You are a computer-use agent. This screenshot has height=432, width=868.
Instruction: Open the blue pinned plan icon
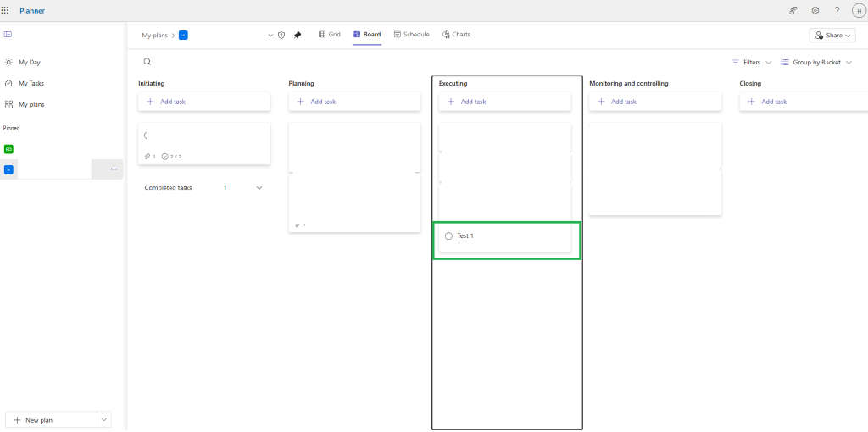8,169
